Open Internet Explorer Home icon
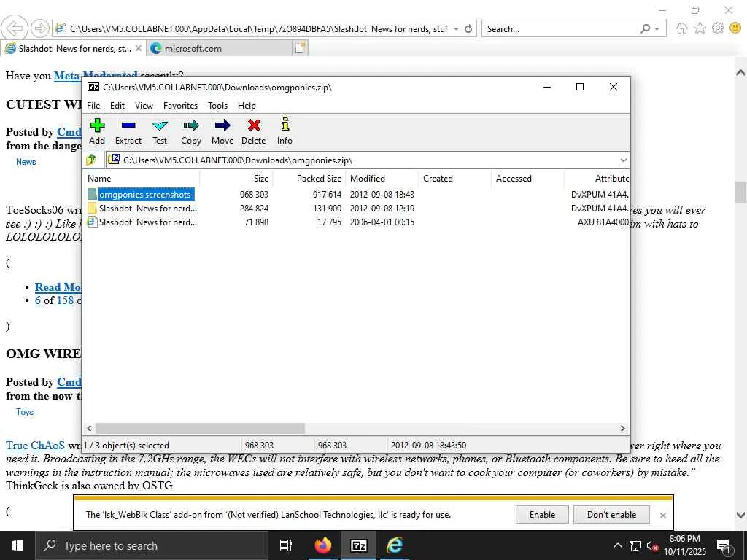This screenshot has height=560, width=747. point(682,28)
